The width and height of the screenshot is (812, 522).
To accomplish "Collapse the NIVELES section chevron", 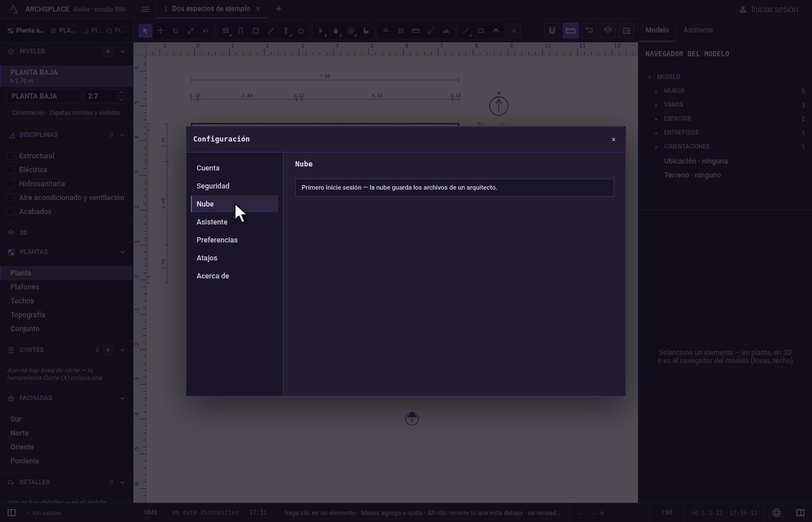I will point(122,52).
